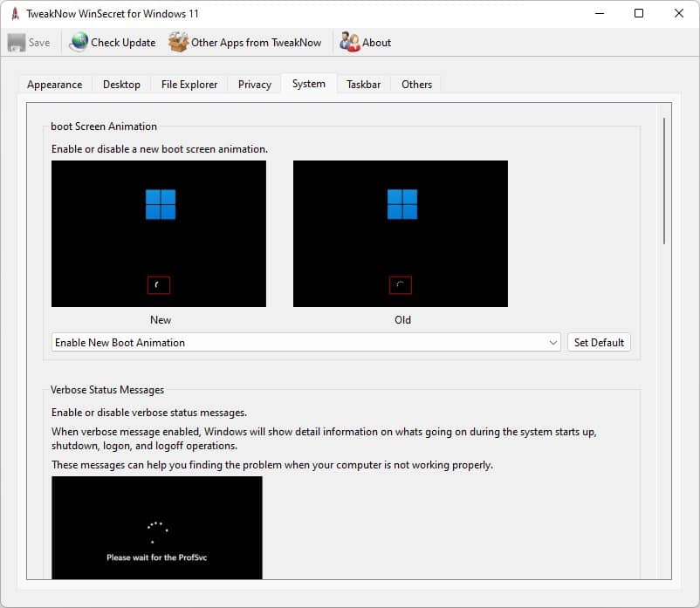The width and height of the screenshot is (700, 608).
Task: Click the vertical scrollbar thumb
Action: coord(664,181)
